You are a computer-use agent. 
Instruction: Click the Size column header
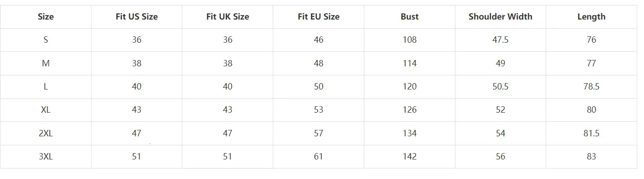[x=46, y=17]
